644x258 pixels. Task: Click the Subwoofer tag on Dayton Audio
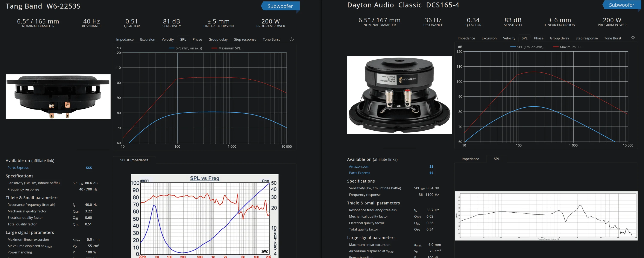point(621,5)
